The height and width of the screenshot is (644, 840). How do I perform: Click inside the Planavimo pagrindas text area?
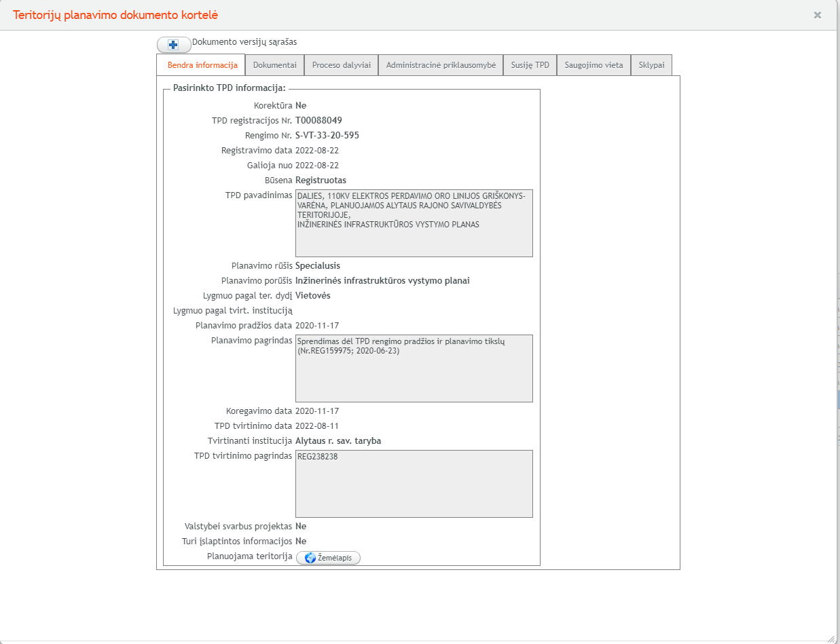(414, 368)
